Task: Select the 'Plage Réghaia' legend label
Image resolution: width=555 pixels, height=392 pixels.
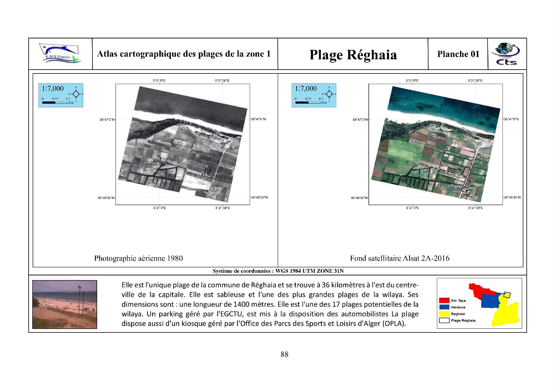Action: [463, 320]
